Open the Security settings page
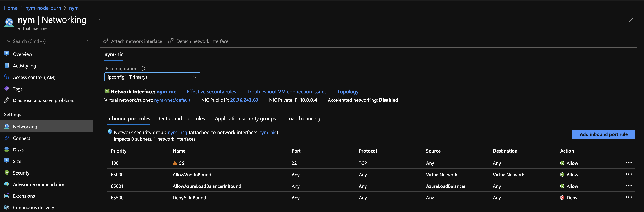644x212 pixels. [21, 173]
